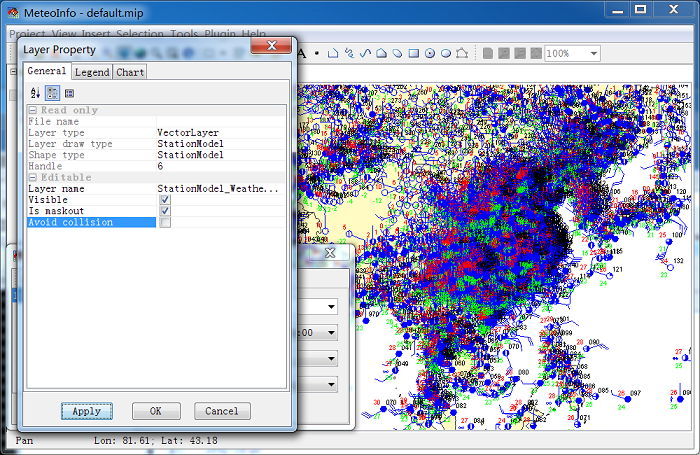Switch to the Legend tab
This screenshot has height=455, width=700.
point(92,72)
